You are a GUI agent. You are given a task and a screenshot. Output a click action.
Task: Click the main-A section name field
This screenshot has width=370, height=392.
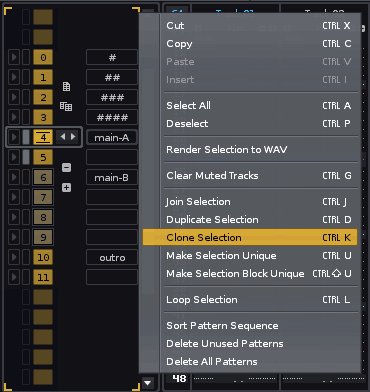(x=112, y=137)
